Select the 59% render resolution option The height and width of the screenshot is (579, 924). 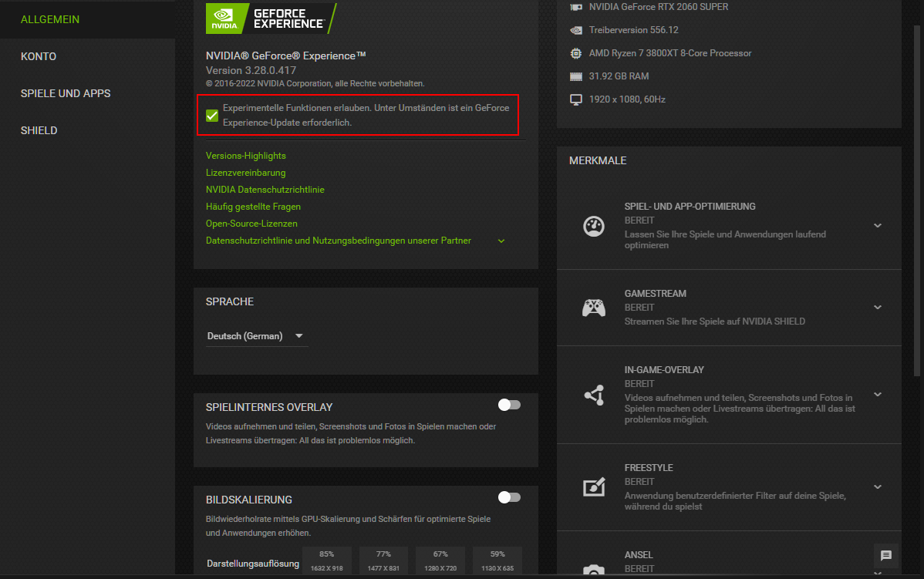coord(497,560)
